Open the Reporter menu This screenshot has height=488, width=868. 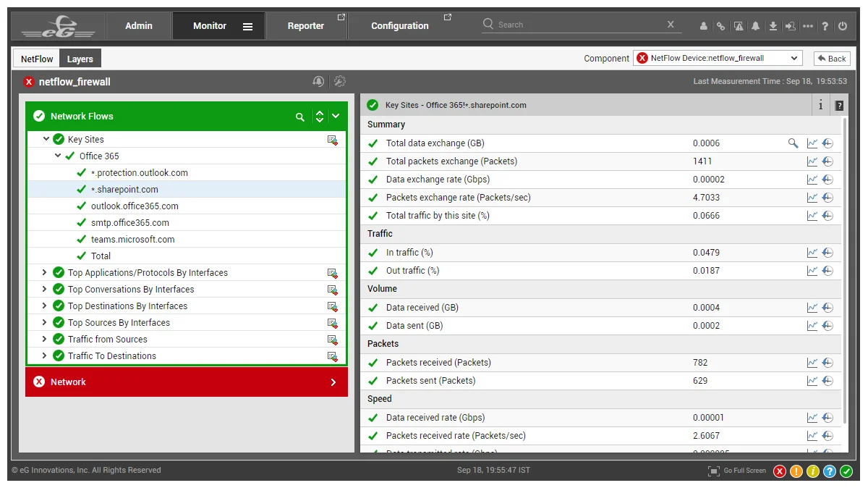pos(306,26)
